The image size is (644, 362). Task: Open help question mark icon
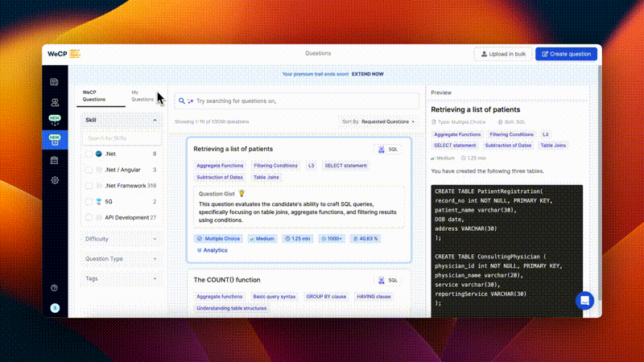(54, 288)
